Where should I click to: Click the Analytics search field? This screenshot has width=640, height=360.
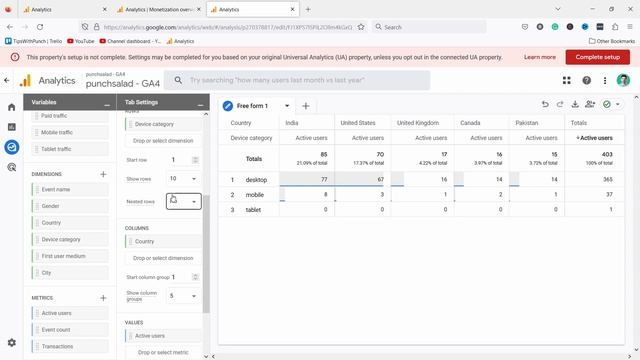coord(297,80)
